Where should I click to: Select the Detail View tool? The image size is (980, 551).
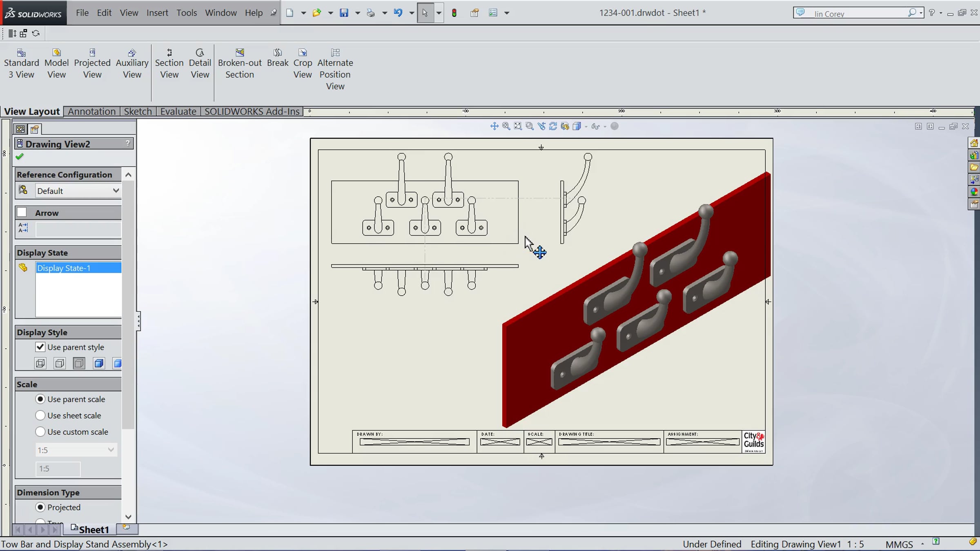(x=200, y=63)
